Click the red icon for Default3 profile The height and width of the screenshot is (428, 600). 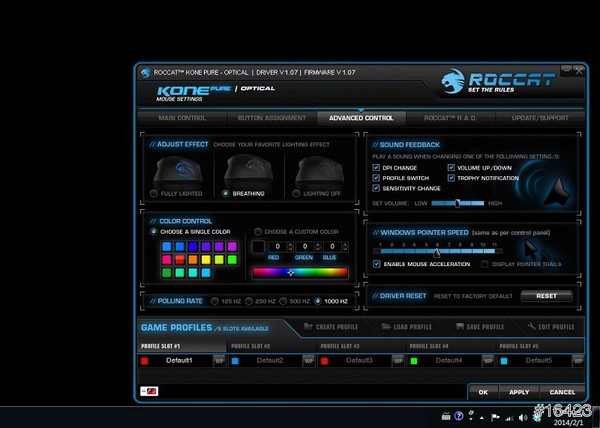(325, 360)
